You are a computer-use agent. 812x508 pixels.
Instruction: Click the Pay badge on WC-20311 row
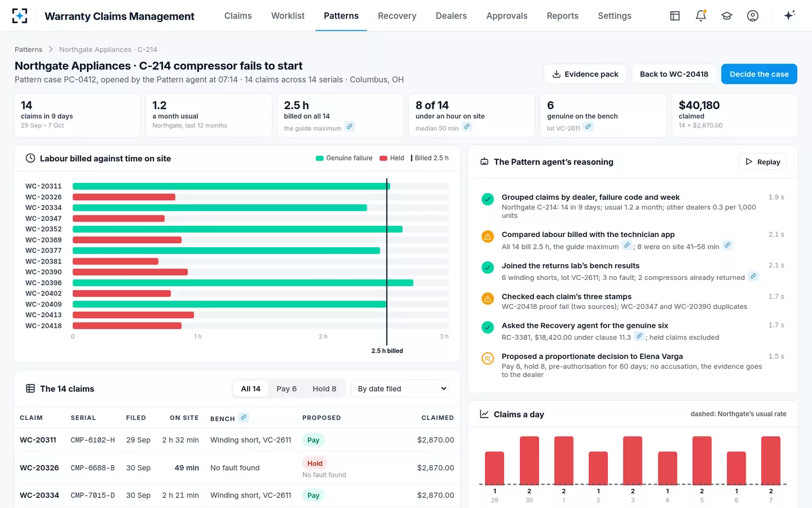pos(314,440)
